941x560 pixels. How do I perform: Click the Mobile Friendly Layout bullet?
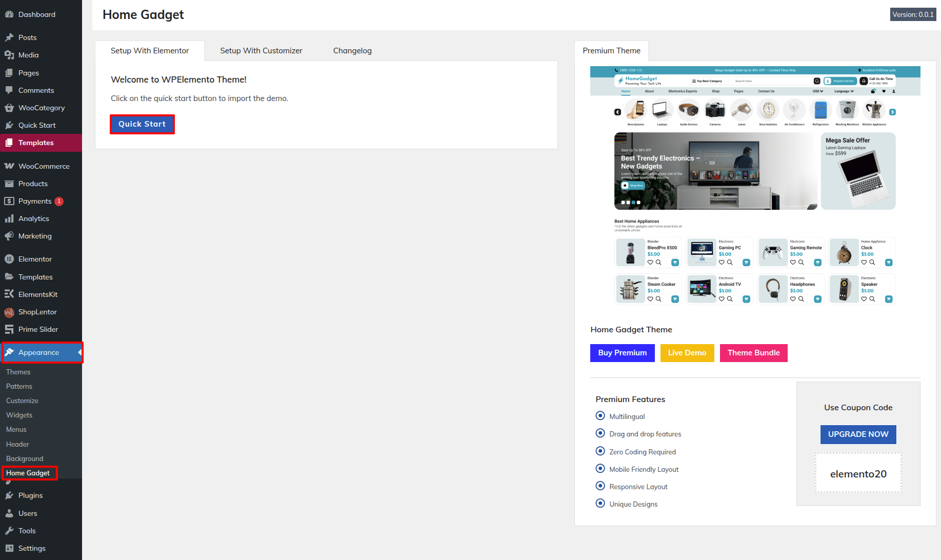pos(600,469)
